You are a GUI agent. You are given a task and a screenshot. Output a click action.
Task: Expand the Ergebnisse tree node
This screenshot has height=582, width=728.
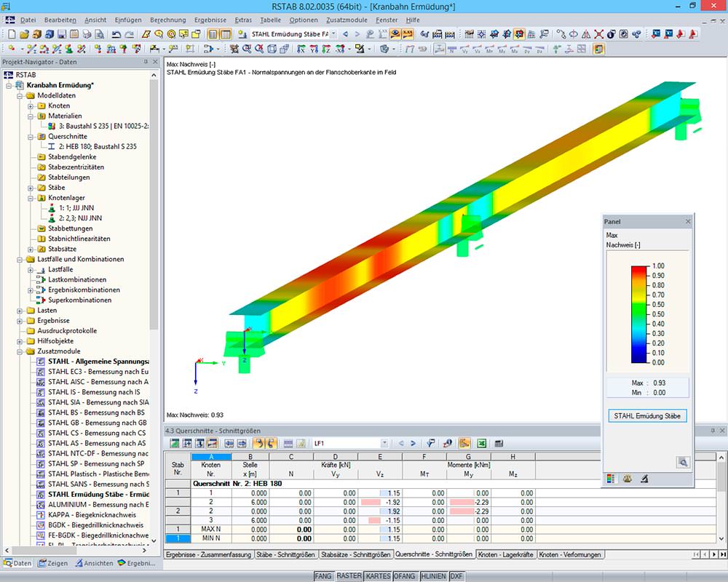(x=20, y=321)
